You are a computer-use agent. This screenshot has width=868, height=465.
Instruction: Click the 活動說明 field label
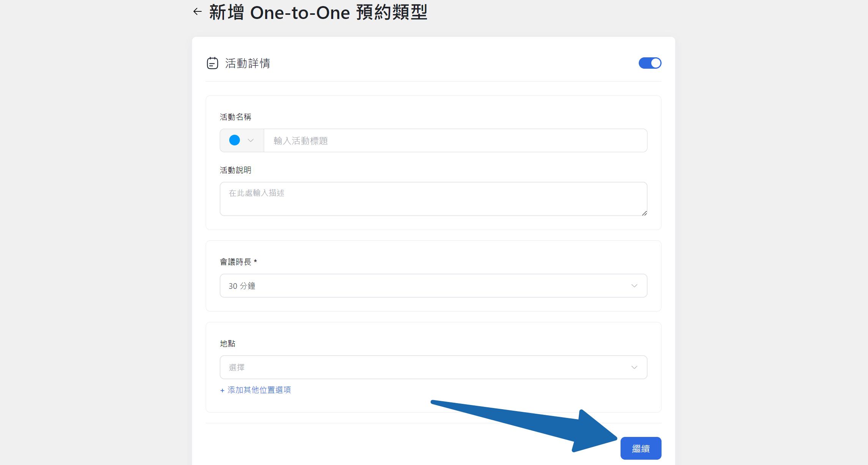(x=235, y=170)
